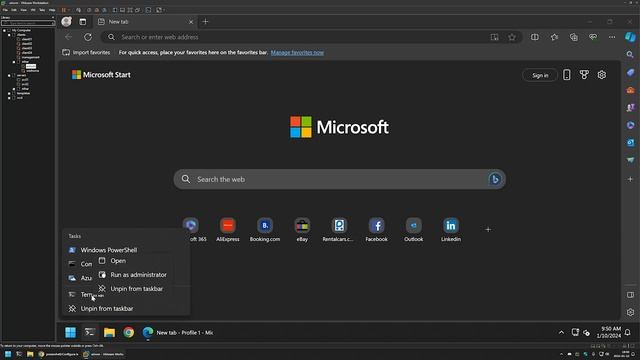This screenshot has height=360, width=640.
Task: Collapse the My Computer node in VMware Library
Action: point(4,30)
